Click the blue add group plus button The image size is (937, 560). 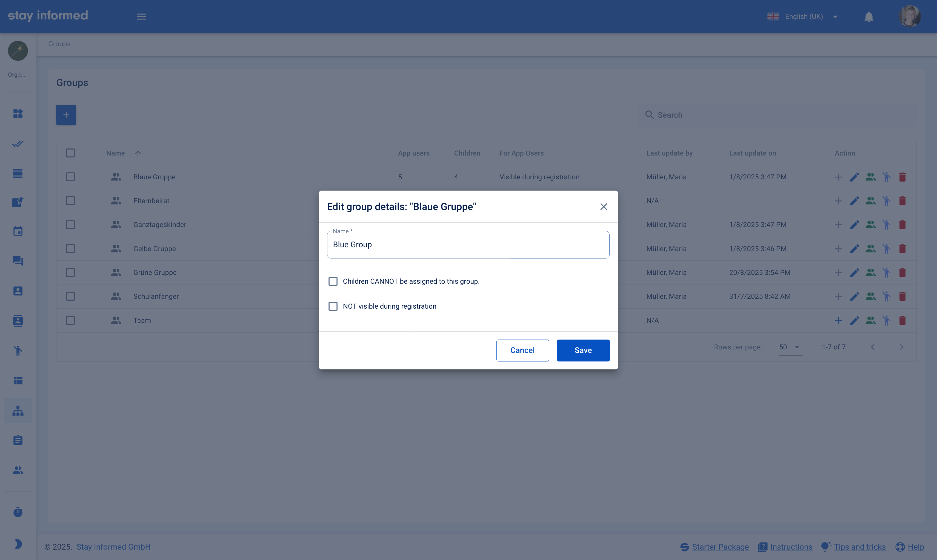[66, 115]
